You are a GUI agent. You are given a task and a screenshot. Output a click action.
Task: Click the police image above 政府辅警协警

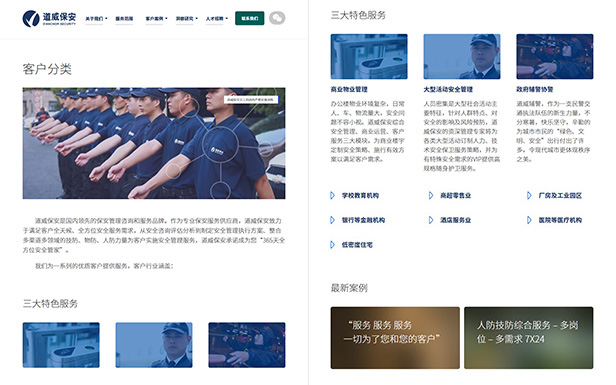pos(555,57)
